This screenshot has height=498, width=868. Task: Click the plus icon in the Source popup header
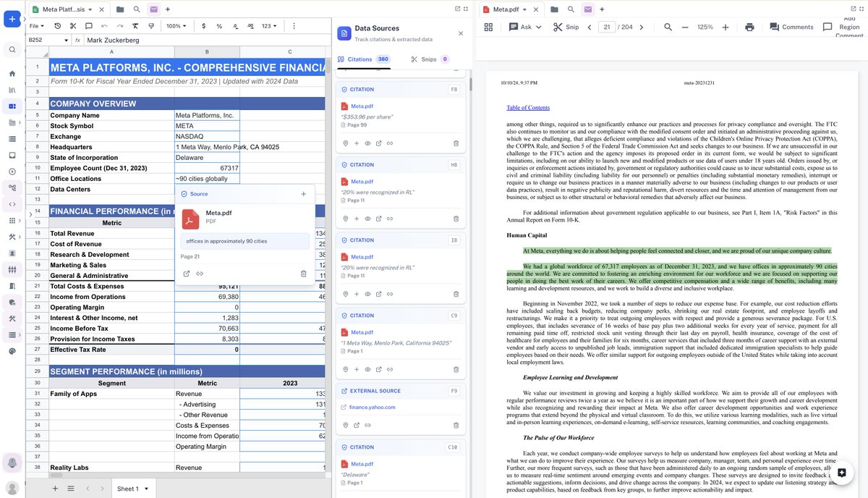(303, 194)
